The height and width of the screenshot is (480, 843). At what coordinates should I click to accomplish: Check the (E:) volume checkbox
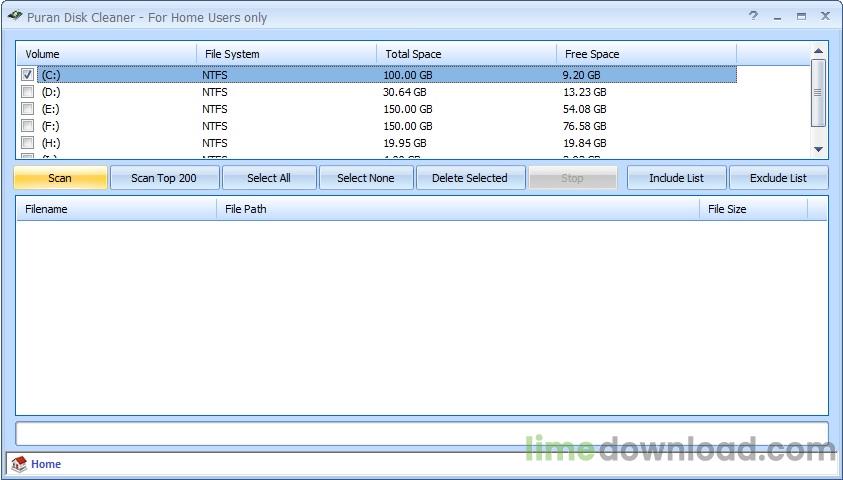point(27,109)
